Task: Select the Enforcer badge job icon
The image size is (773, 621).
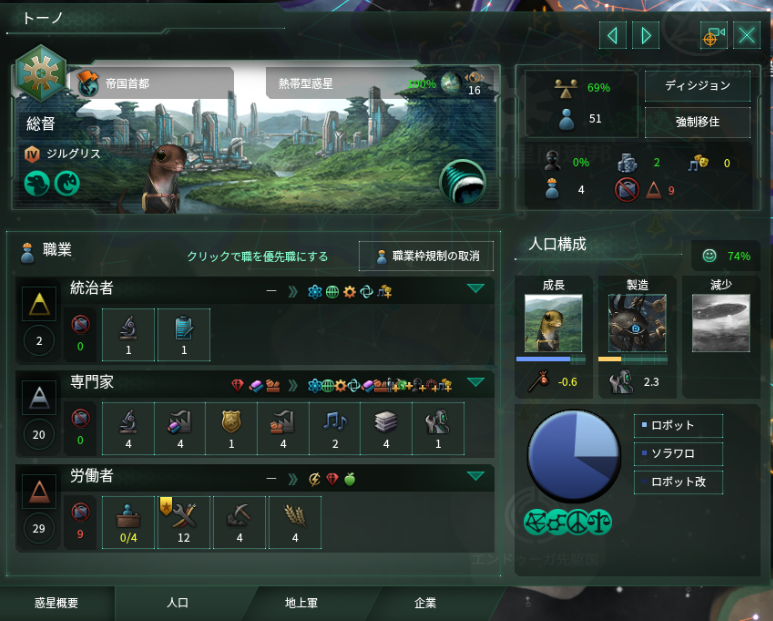Action: pyautogui.click(x=231, y=428)
